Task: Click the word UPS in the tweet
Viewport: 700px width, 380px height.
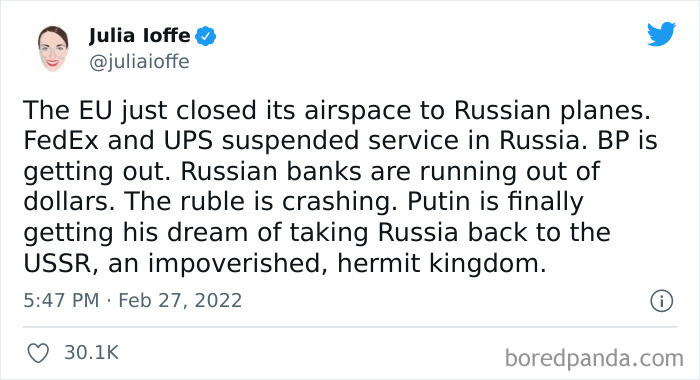Action: click(188, 141)
